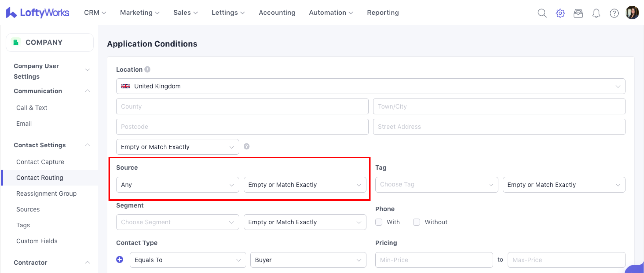Go to Reassignment Group settings

pos(46,193)
